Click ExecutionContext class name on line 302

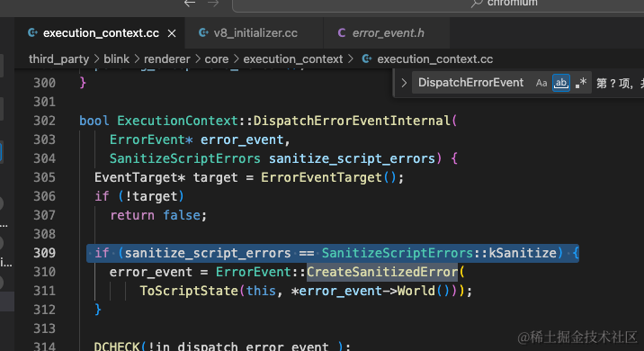pos(177,121)
